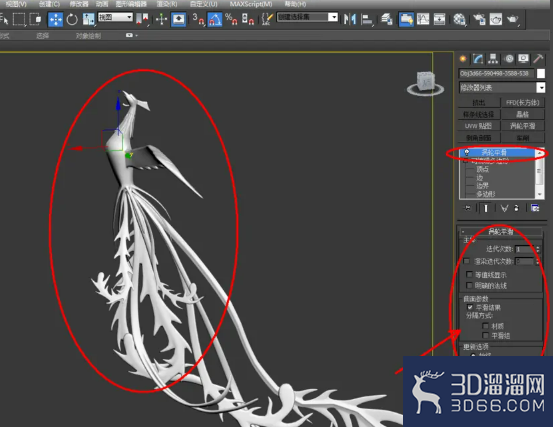This screenshot has width=553, height=427.
Task: Open the named selection sets dropdown
Action: (x=307, y=17)
